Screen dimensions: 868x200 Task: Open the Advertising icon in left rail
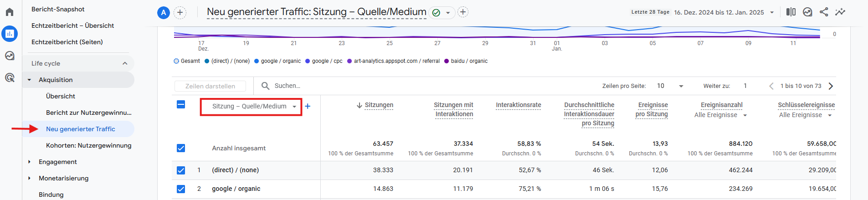(10, 77)
